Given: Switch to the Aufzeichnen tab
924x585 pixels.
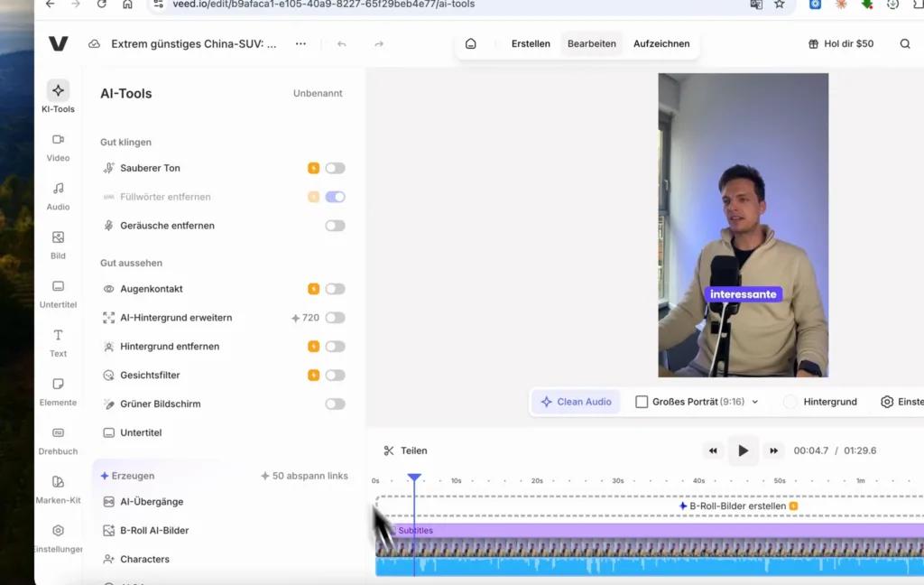Looking at the screenshot, I should click(661, 43).
